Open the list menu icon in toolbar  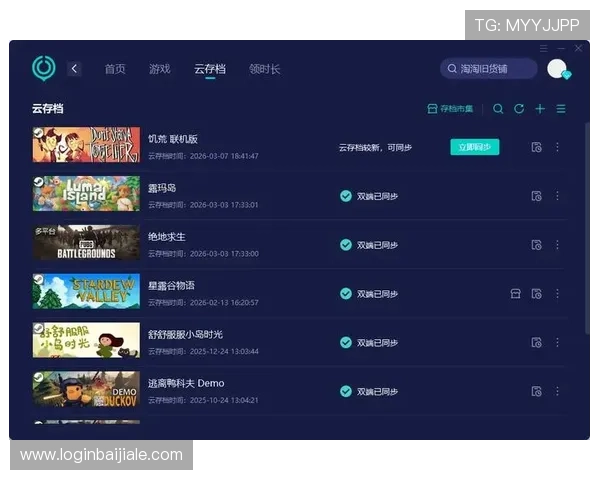pos(561,109)
